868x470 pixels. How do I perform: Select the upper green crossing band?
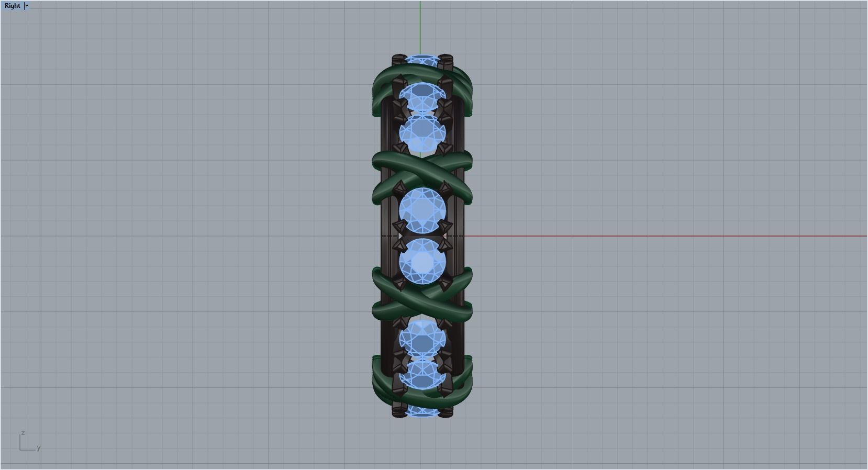coord(422,178)
